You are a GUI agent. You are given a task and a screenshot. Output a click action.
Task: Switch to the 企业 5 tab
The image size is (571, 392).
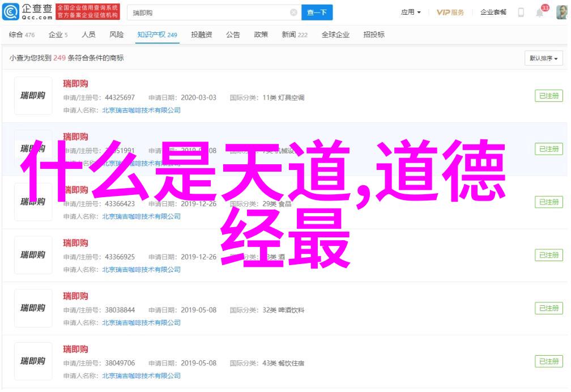point(58,35)
